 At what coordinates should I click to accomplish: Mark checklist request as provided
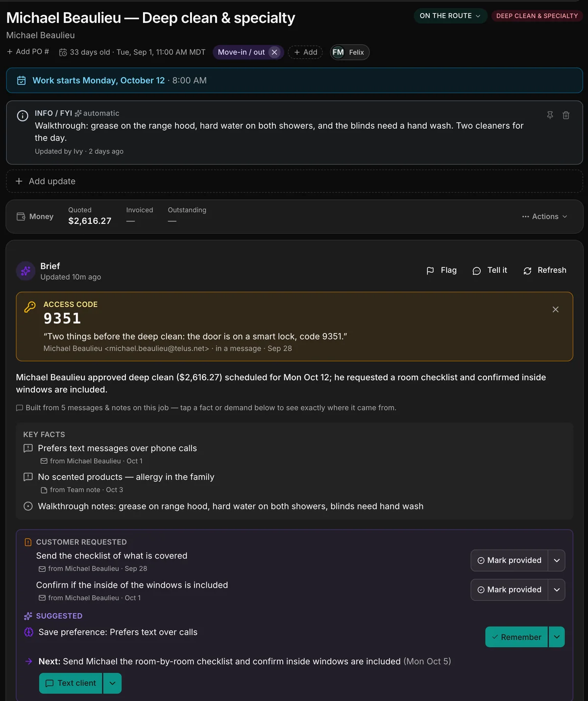tap(509, 560)
